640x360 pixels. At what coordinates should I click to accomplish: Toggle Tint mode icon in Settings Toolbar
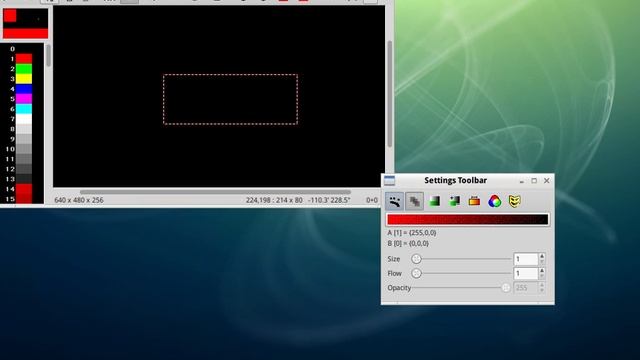[434, 201]
